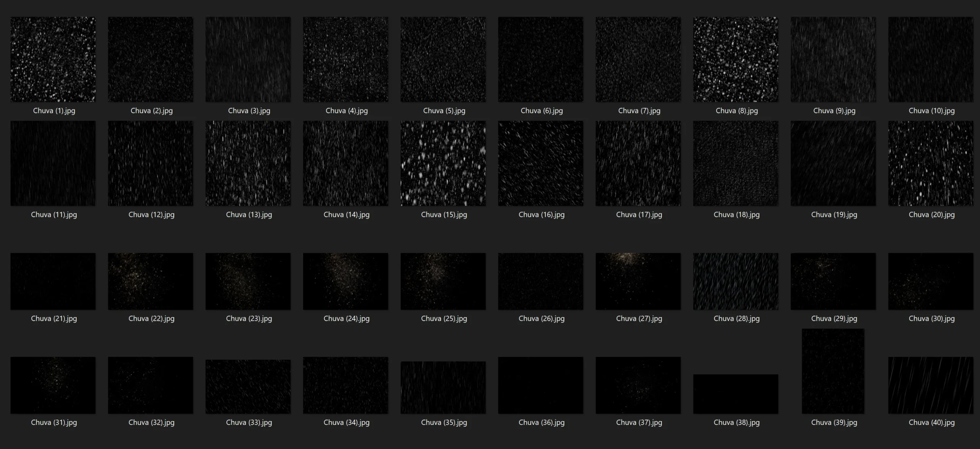This screenshot has width=980, height=449.
Task: Select the short Chuva (38).jpg thumbnail
Action: 735,394
